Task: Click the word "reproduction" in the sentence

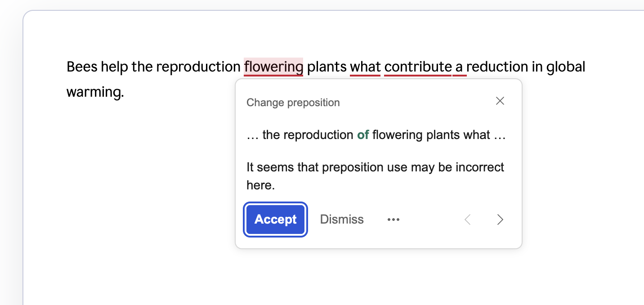Action: tap(198, 67)
